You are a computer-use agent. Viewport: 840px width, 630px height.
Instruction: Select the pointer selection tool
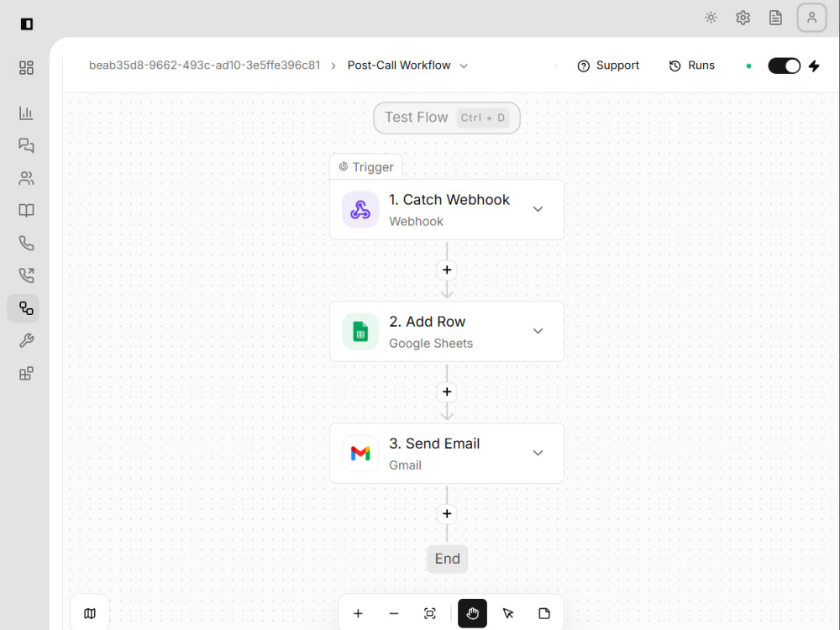tap(508, 613)
